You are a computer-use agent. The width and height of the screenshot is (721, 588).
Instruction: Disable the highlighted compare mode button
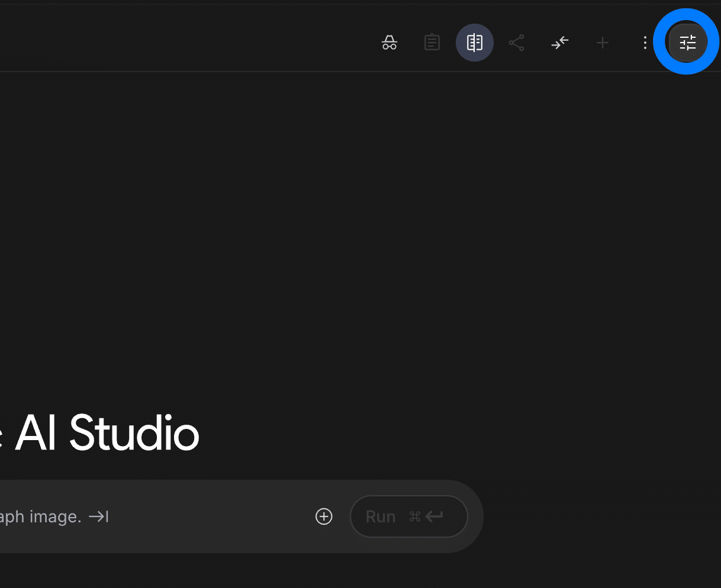(475, 43)
